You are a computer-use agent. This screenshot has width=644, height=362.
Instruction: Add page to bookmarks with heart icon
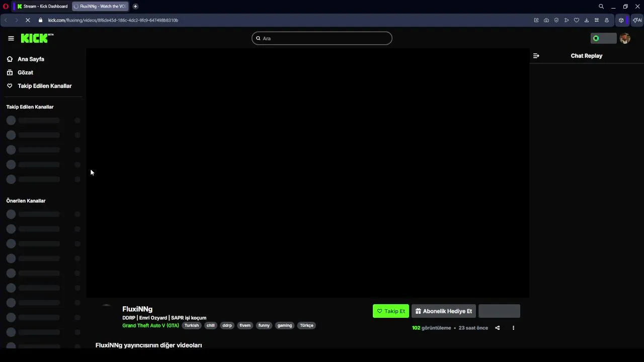[x=577, y=20]
